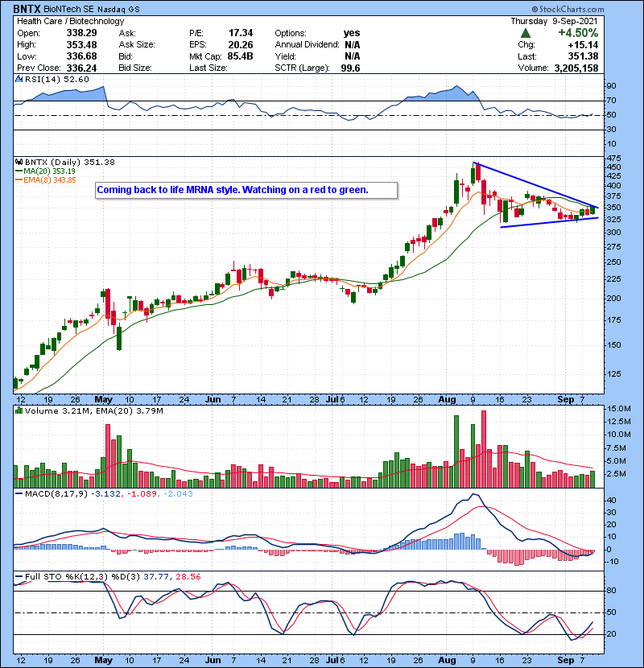Click the BNTX ticker symbol heading

(25, 8)
